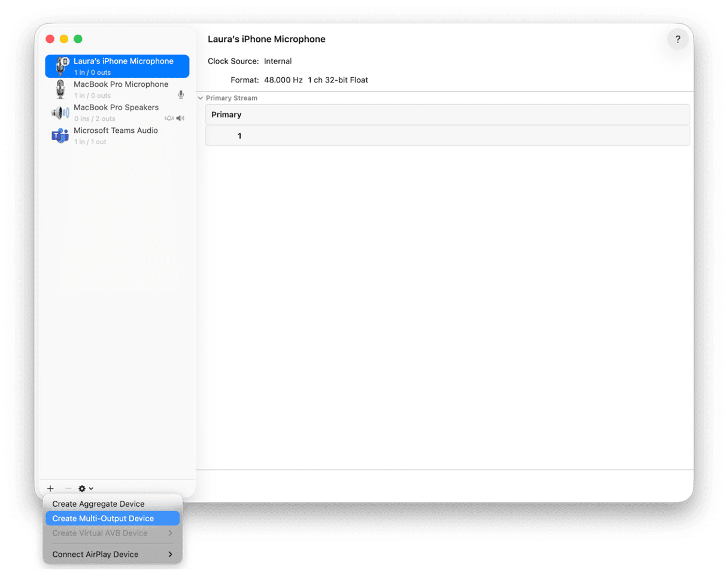Minimize the window with yellow button
Screen dimensions: 728x581
coord(64,39)
